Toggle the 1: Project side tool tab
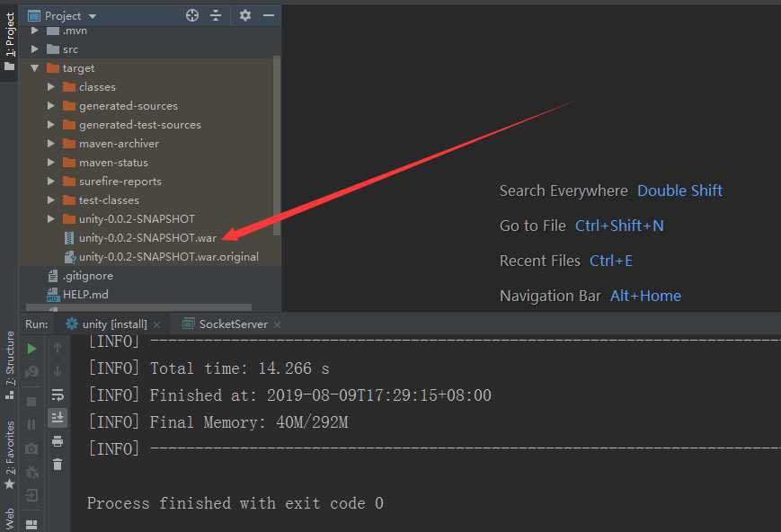 click(10, 42)
